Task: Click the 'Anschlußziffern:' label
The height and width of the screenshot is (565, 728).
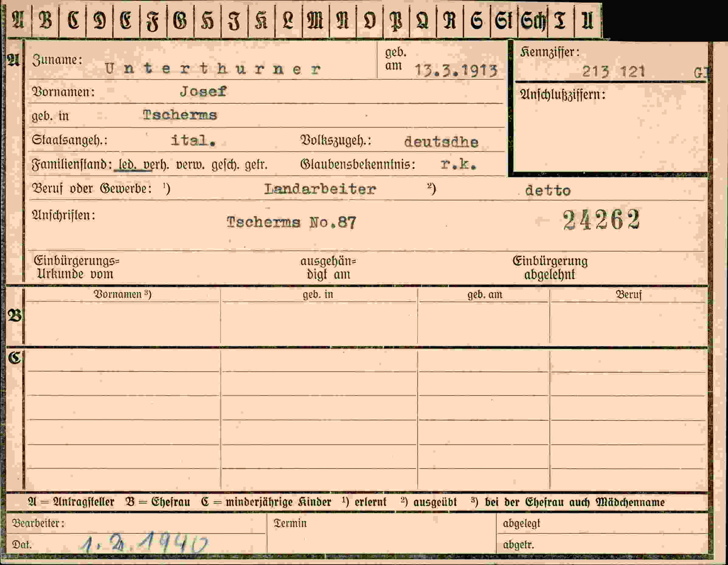Action: coord(563,95)
